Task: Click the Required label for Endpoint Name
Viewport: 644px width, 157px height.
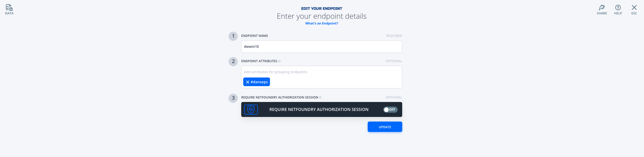Action: (394, 36)
